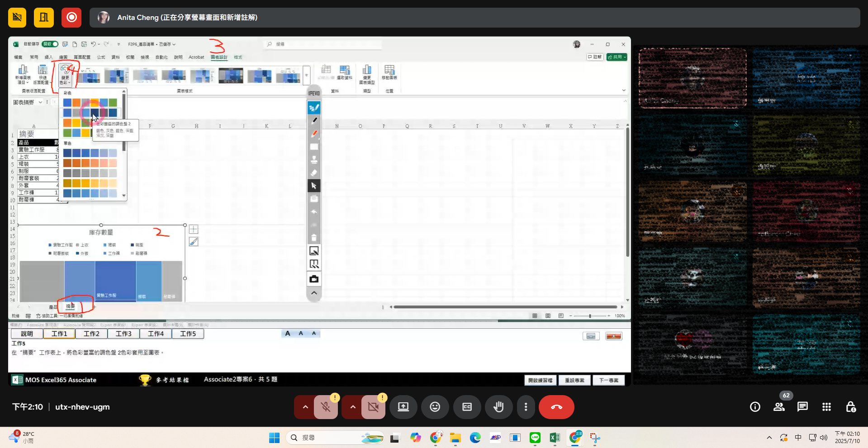This screenshot has height=448, width=868.
Task: Show hidden icons in system tray
Action: click(769, 438)
